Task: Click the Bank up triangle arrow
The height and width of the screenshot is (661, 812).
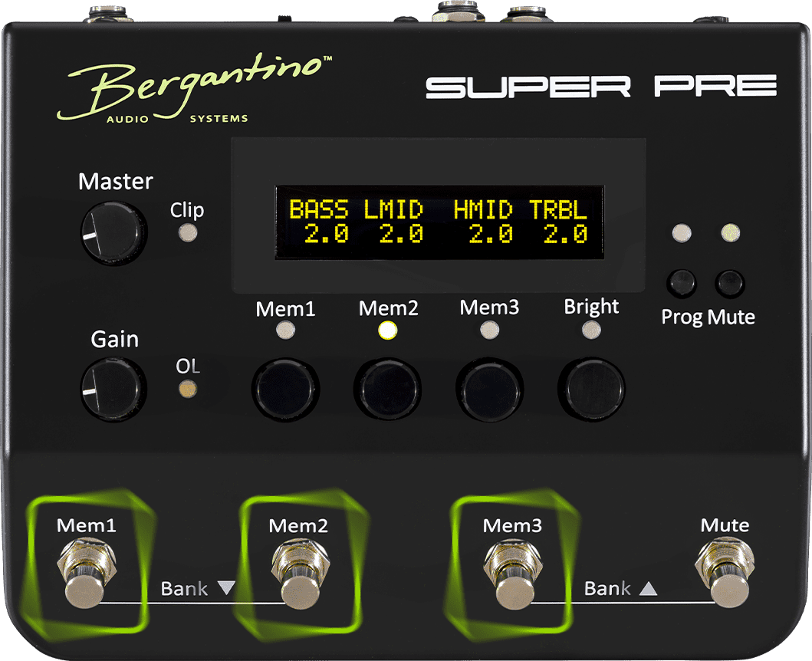Action: [648, 588]
